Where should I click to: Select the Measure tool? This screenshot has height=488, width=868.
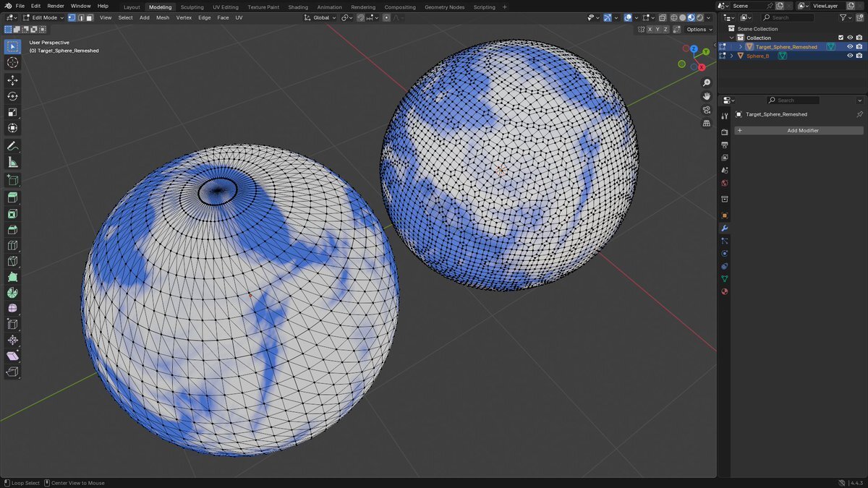(x=12, y=162)
